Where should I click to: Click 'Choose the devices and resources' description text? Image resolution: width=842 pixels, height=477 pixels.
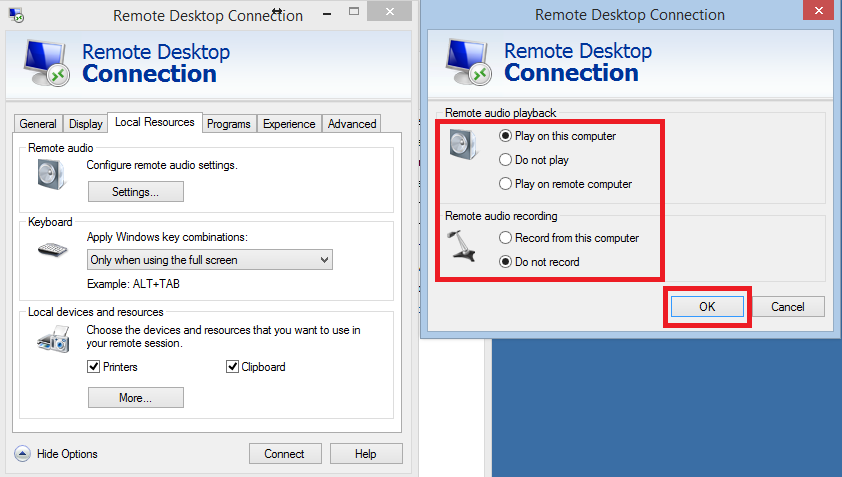tap(223, 336)
